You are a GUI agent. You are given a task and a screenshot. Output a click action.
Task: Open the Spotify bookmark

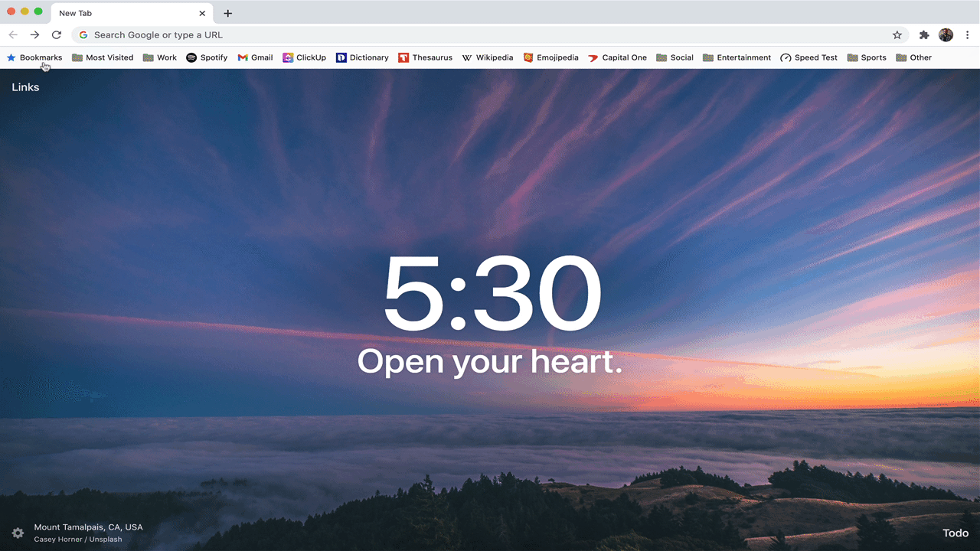[207, 57]
